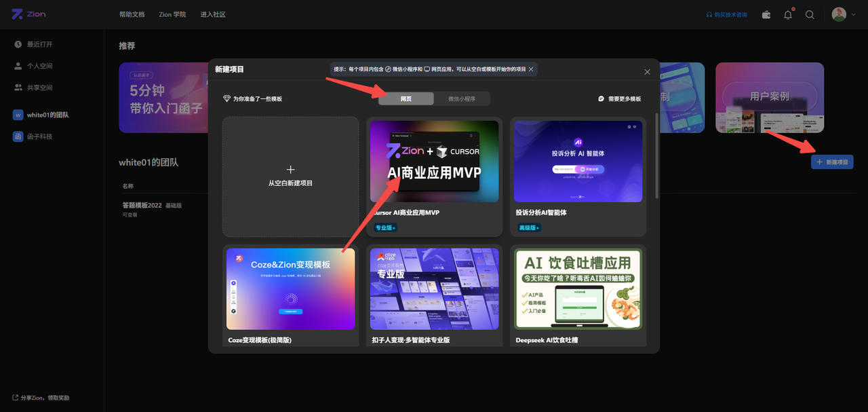Select 投诉分析AI智能体 template thumbnail

tap(578, 162)
